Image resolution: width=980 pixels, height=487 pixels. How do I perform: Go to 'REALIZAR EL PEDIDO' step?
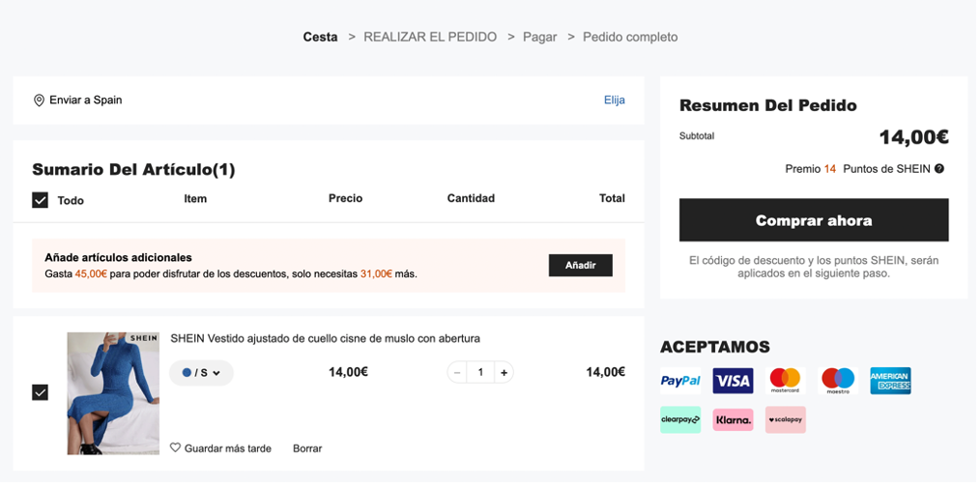pos(430,37)
